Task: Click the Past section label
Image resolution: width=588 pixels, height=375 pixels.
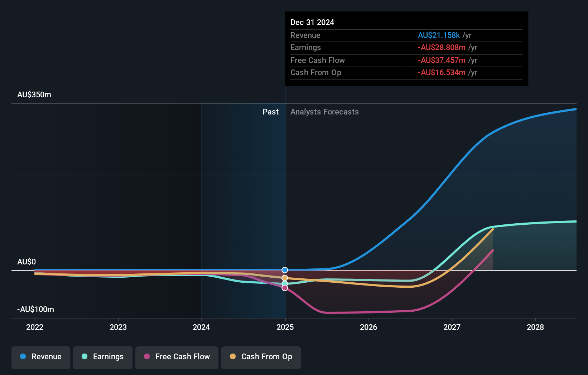Action: (x=270, y=112)
